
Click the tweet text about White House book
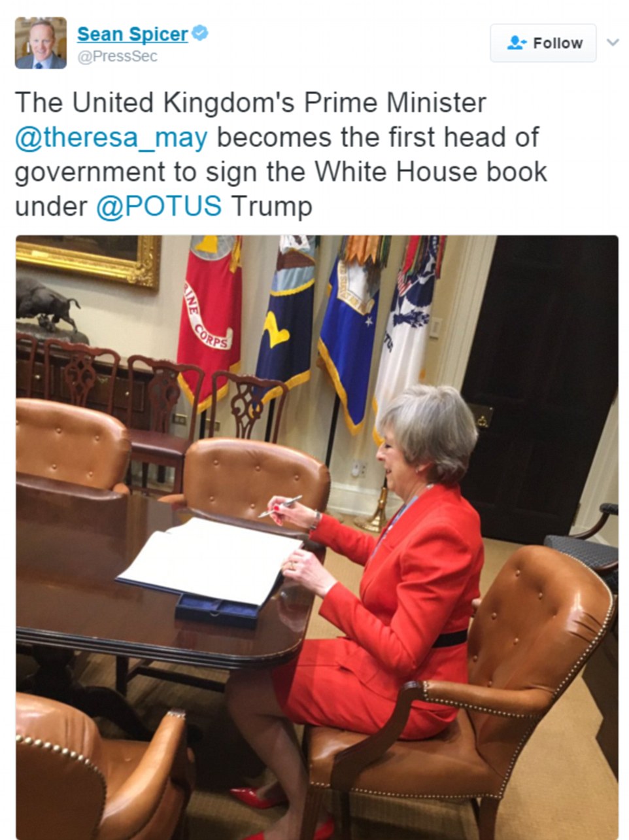click(281, 154)
